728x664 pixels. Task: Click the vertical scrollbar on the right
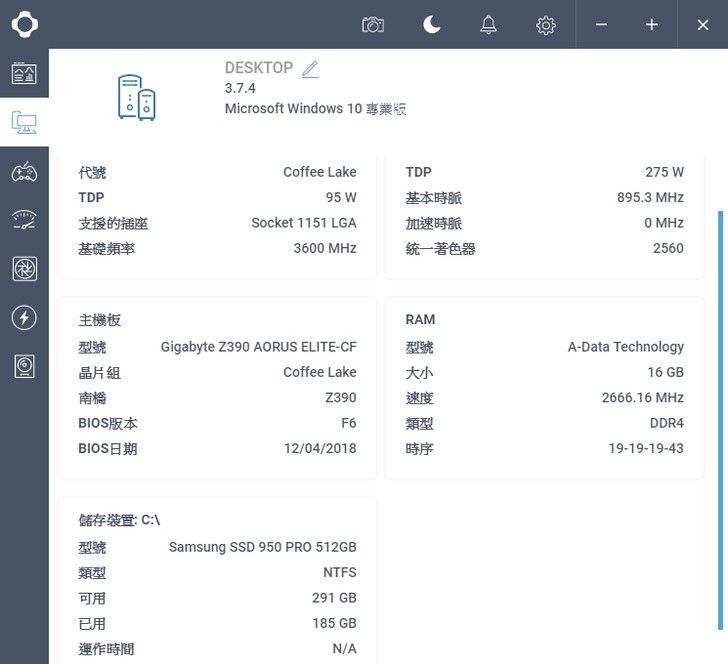(721, 420)
